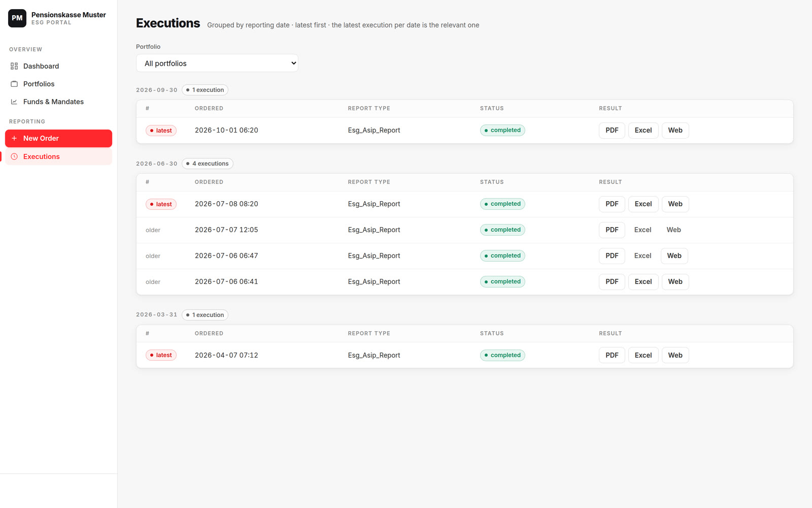Click completed status of 2026-07-07 12:05 row
Image resolution: width=812 pixels, height=508 pixels.
coord(502,230)
